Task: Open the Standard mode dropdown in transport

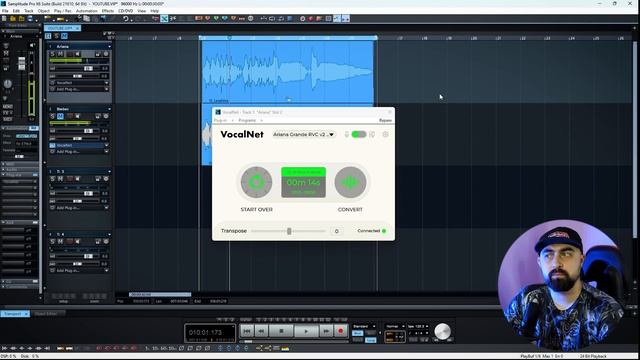Action: tap(364, 327)
